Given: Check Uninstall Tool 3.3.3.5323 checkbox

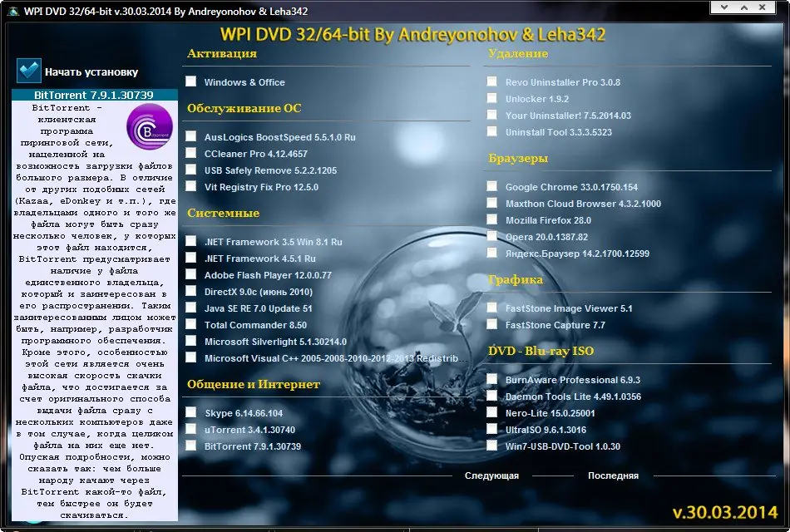Looking at the screenshot, I should 492,131.
